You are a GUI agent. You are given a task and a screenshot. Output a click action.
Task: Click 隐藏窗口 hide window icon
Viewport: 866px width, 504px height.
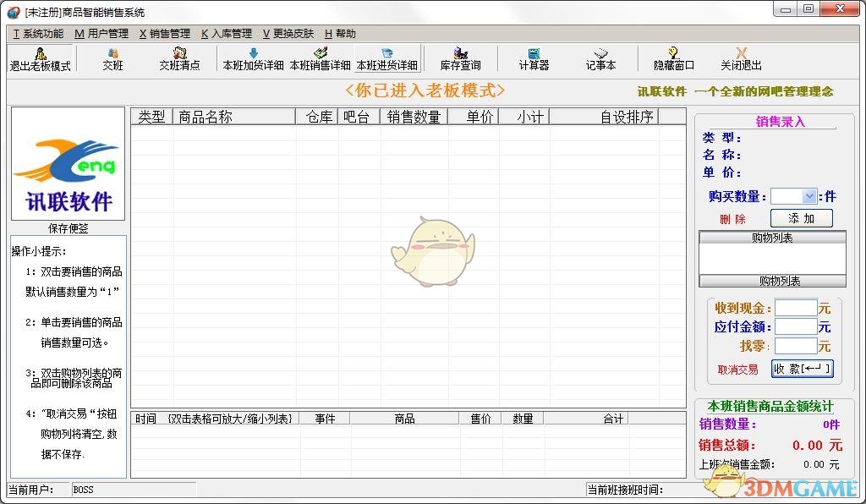point(674,59)
